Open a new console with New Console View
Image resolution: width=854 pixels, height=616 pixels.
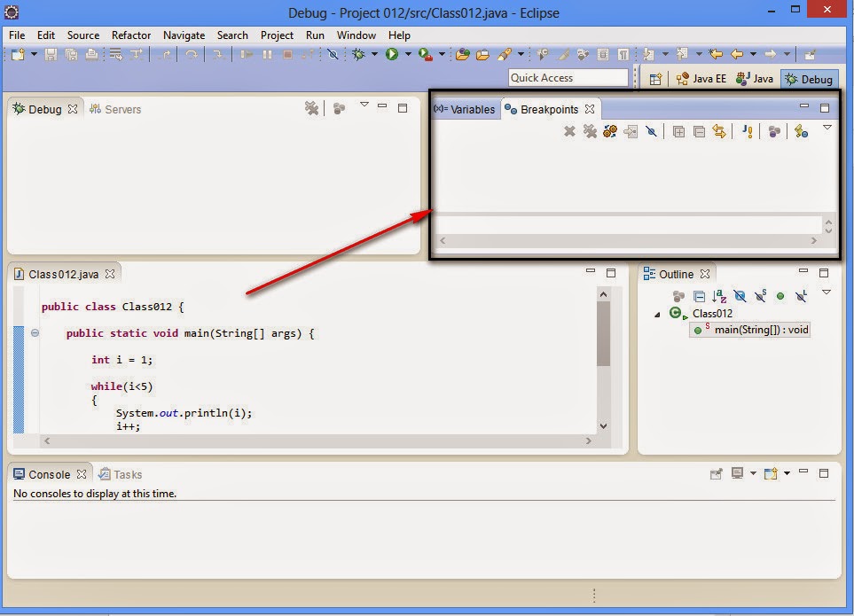(770, 473)
